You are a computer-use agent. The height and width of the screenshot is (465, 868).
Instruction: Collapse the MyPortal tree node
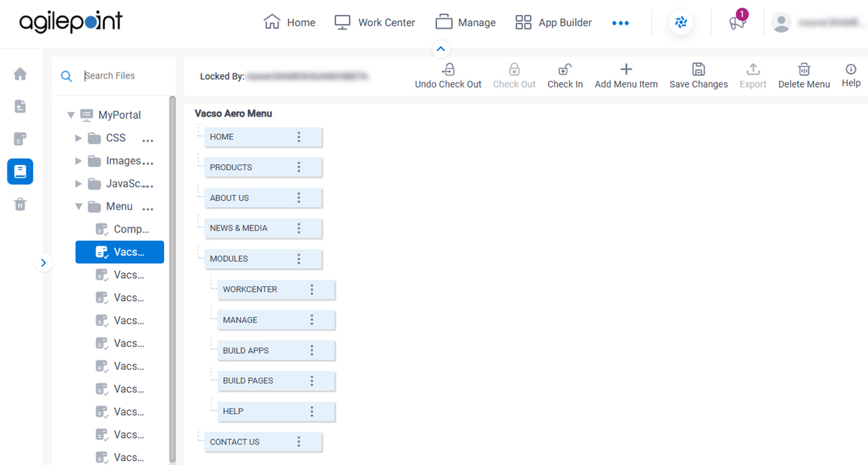71,115
